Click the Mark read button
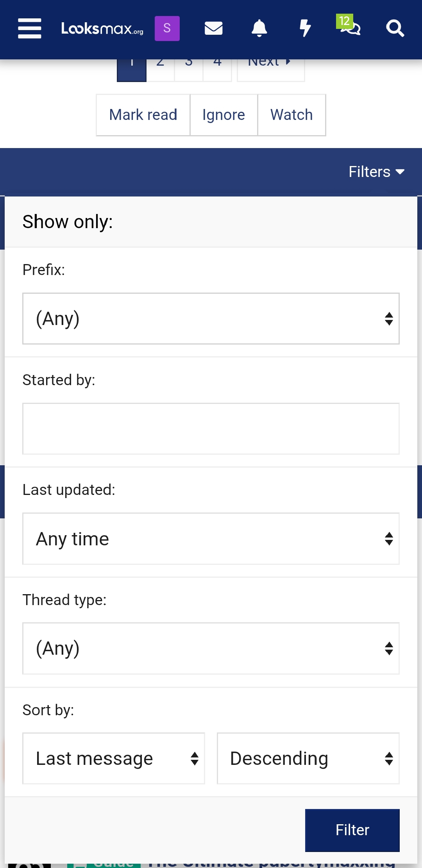 tap(143, 115)
